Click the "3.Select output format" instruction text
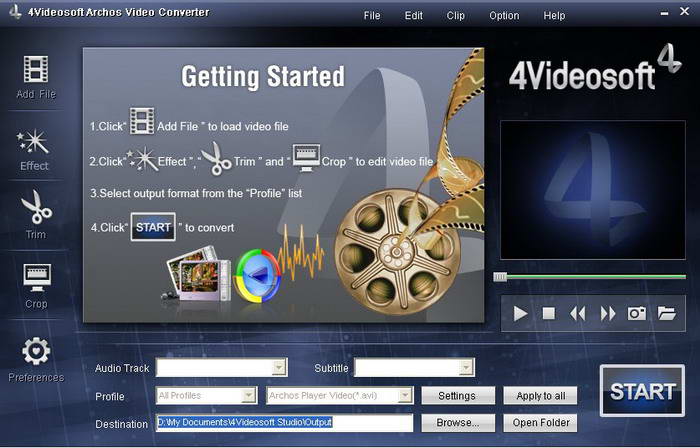700x448 pixels. pyautogui.click(x=196, y=193)
